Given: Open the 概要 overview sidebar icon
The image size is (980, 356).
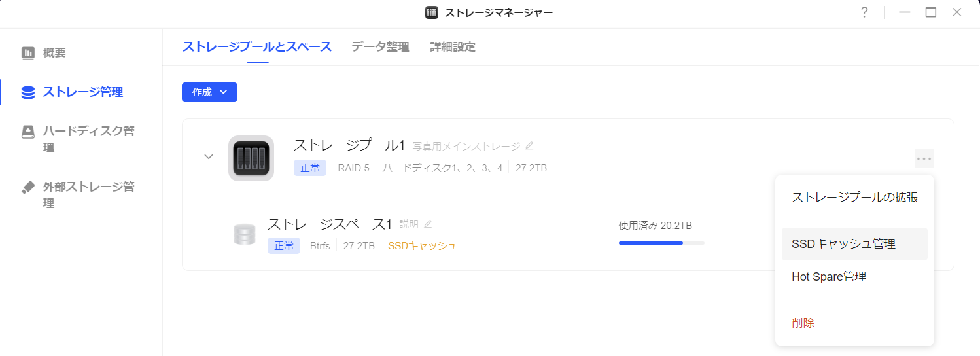Looking at the screenshot, I should tap(27, 53).
